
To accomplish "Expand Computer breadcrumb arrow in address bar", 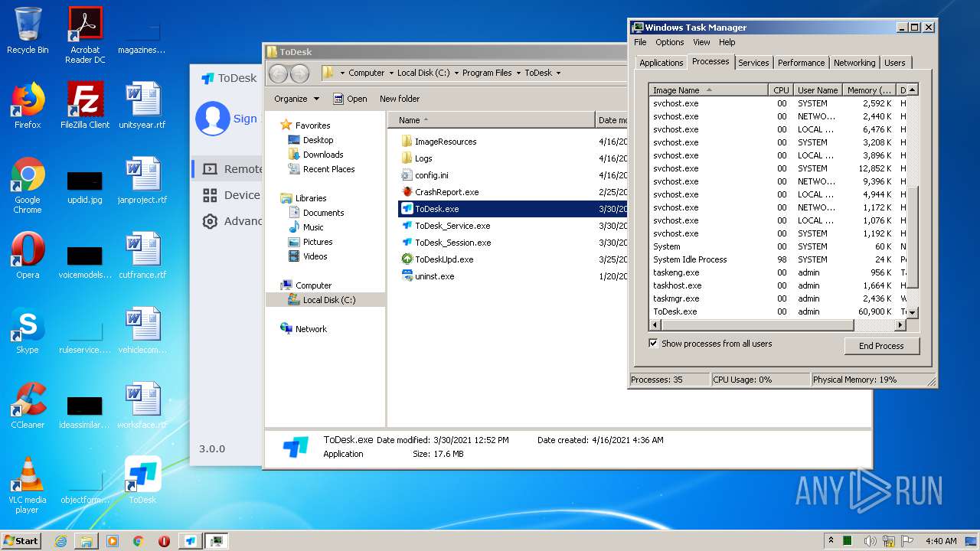I will tap(390, 73).
